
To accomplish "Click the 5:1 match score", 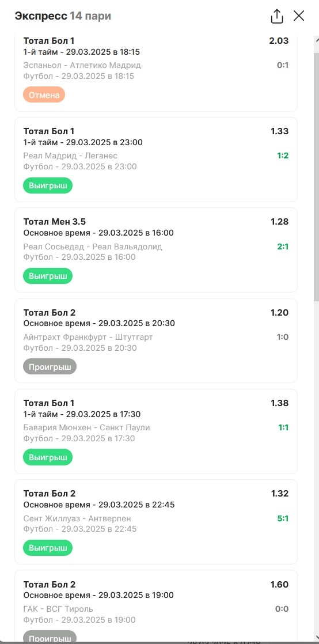I will (x=283, y=518).
